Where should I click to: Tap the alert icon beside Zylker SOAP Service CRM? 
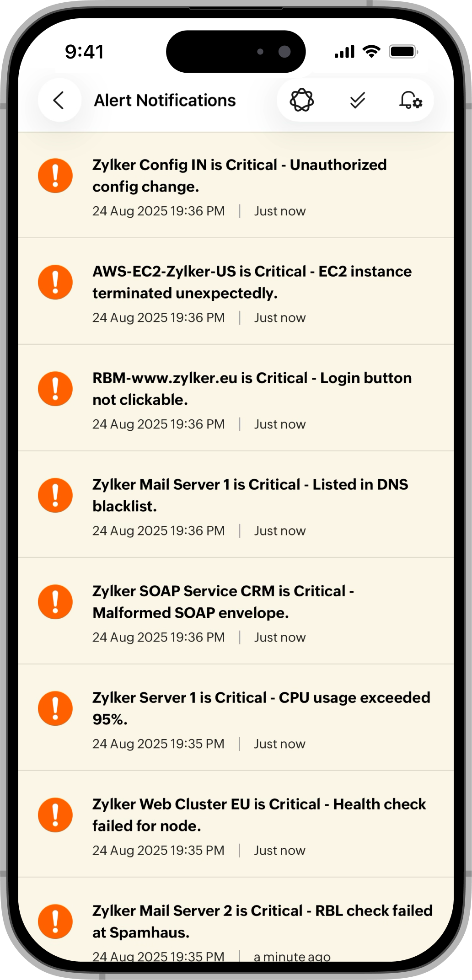pos(55,602)
